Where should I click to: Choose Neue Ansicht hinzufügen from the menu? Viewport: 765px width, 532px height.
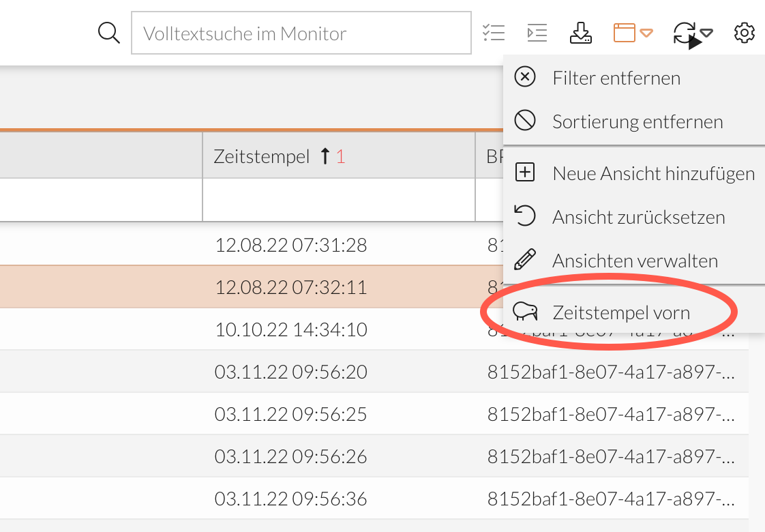(x=652, y=173)
